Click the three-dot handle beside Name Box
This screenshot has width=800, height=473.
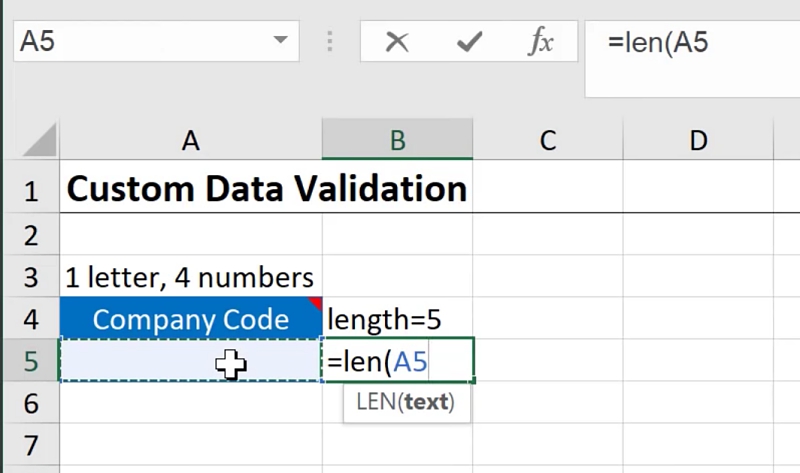click(329, 42)
